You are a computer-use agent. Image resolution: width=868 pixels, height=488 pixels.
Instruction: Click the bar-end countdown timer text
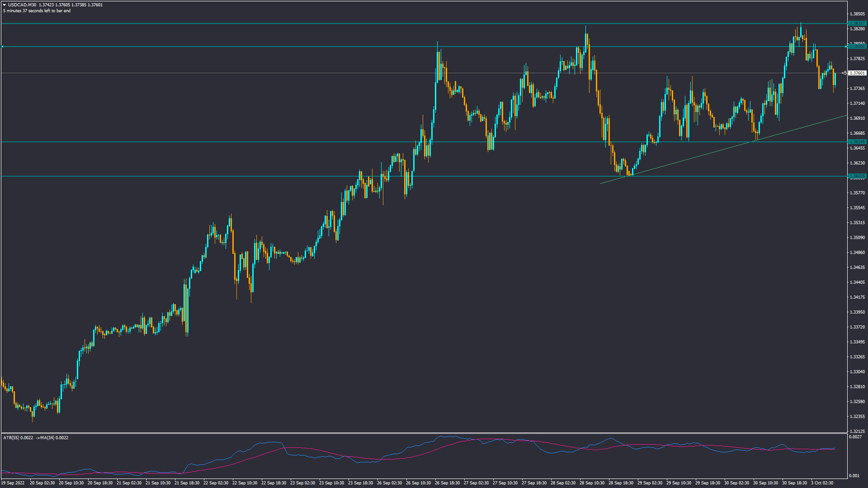[37, 11]
